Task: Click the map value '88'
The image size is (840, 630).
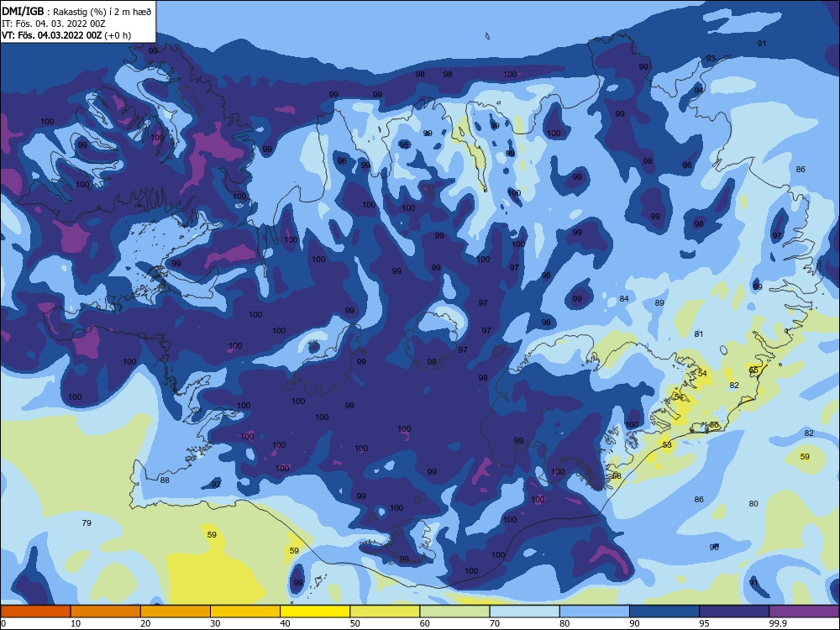Action: 165,480
